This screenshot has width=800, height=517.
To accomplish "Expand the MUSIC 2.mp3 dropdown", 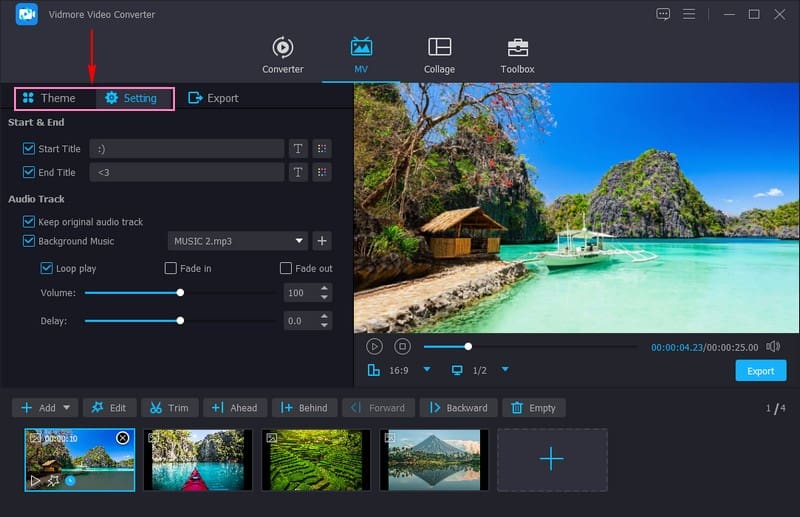I will pos(299,241).
